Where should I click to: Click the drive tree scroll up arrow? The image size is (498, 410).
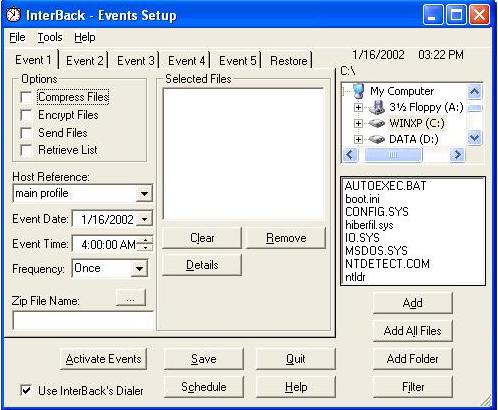click(x=474, y=92)
